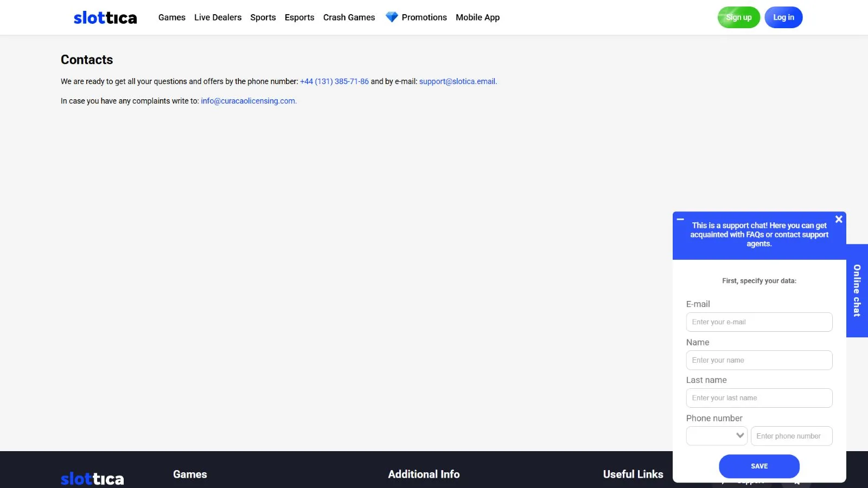Focus the Enter your e-mail field
868x488 pixels.
[x=759, y=322]
